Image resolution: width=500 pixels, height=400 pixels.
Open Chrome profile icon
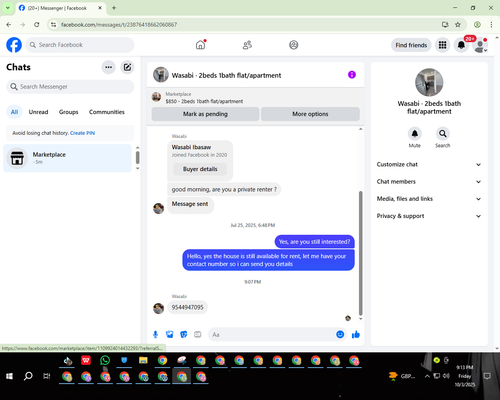click(477, 24)
